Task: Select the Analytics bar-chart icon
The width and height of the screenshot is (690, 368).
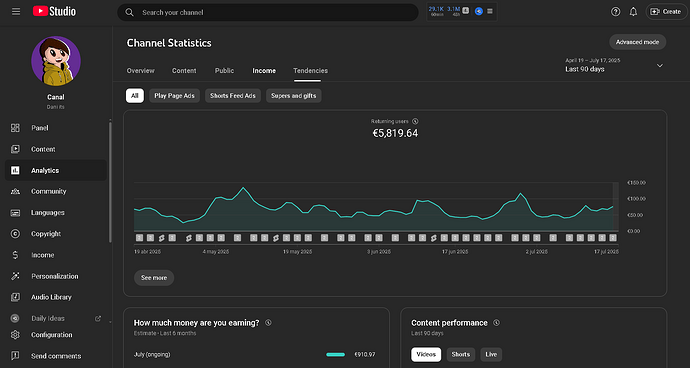Action: click(15, 170)
